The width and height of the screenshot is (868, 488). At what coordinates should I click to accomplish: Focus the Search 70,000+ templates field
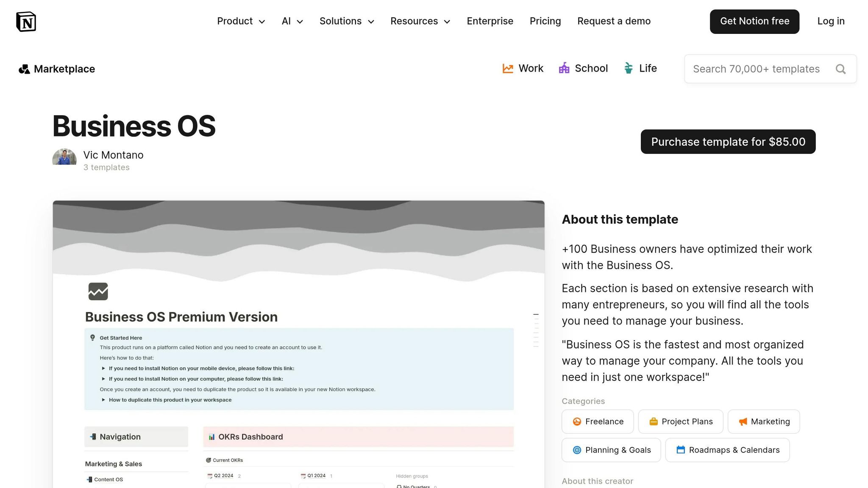coord(756,69)
